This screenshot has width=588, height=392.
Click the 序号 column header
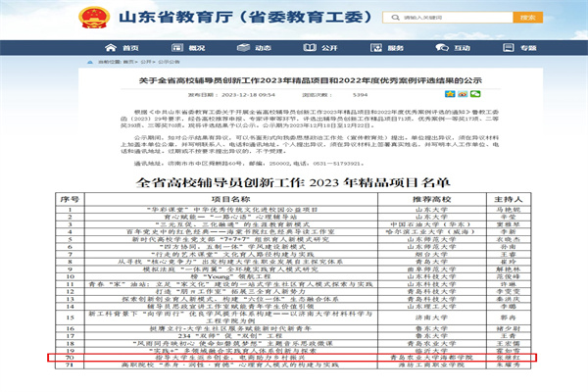(x=70, y=199)
